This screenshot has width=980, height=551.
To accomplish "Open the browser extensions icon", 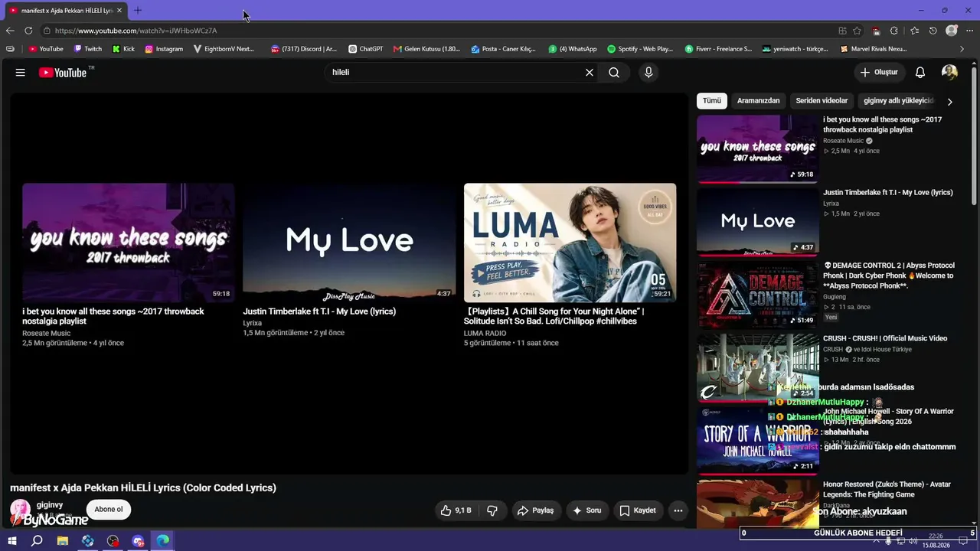I will [893, 31].
